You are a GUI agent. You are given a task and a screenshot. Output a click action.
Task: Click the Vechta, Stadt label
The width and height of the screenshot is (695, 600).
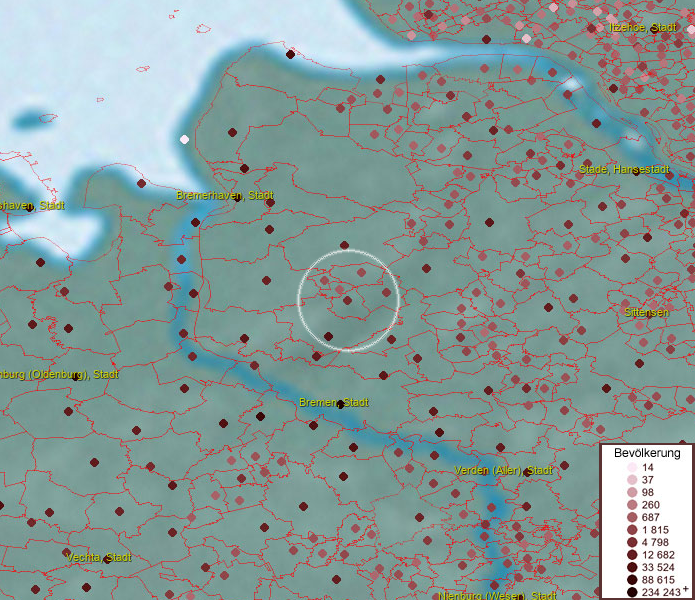click(x=98, y=557)
